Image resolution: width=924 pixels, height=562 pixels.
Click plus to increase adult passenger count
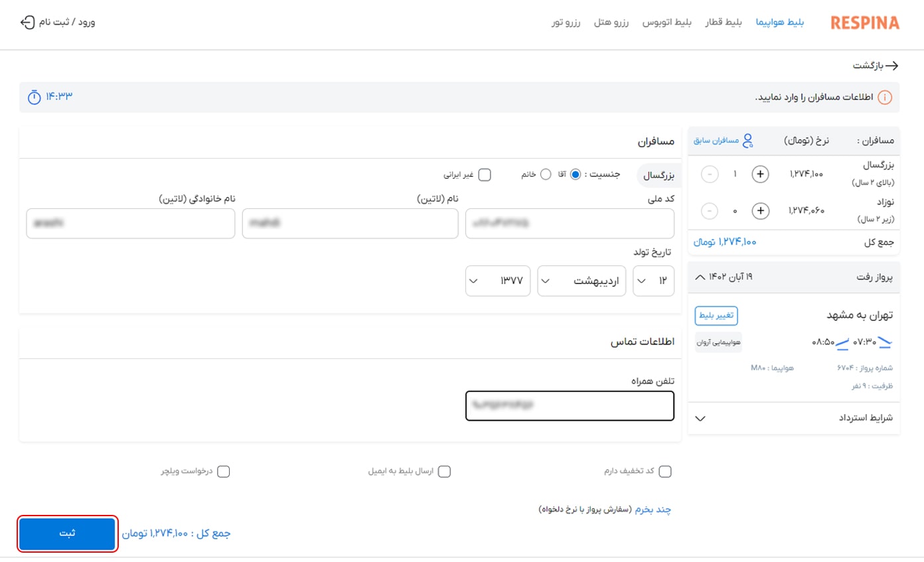(760, 174)
